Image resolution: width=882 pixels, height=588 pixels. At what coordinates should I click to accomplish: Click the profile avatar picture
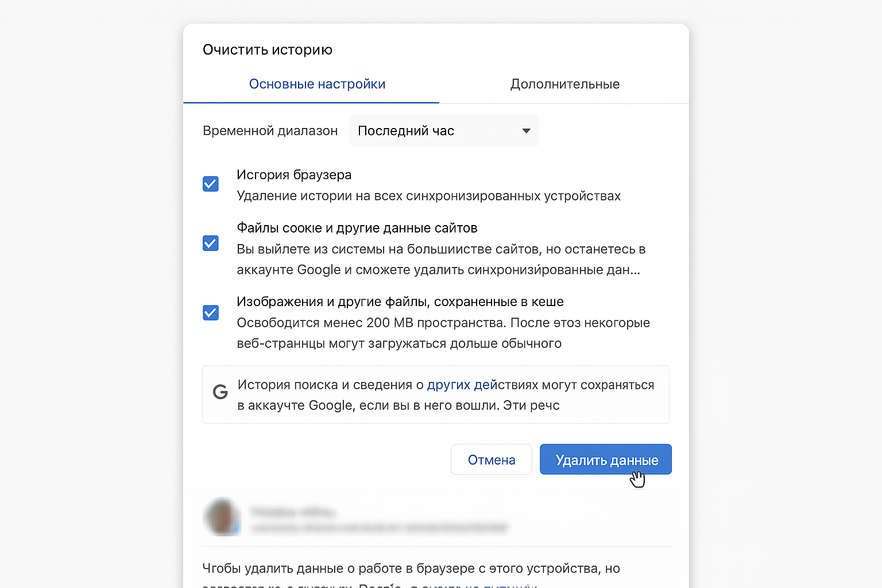pos(222,517)
